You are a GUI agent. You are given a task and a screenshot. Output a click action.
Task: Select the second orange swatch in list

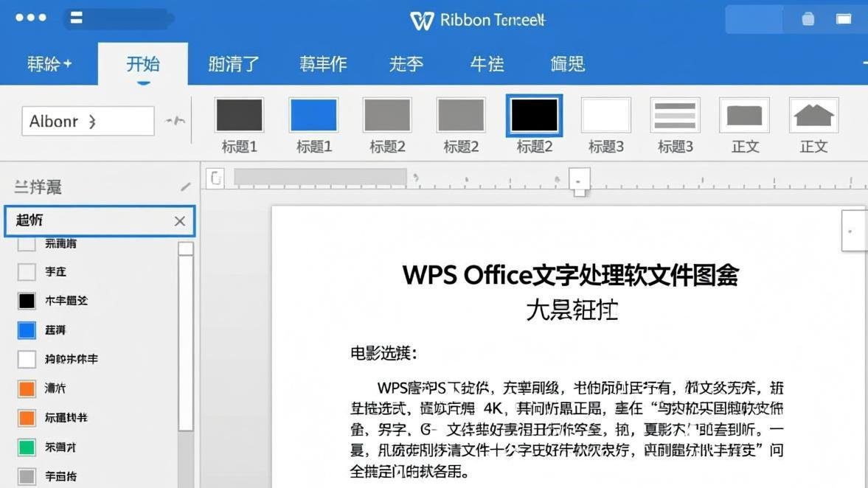pyautogui.click(x=27, y=418)
